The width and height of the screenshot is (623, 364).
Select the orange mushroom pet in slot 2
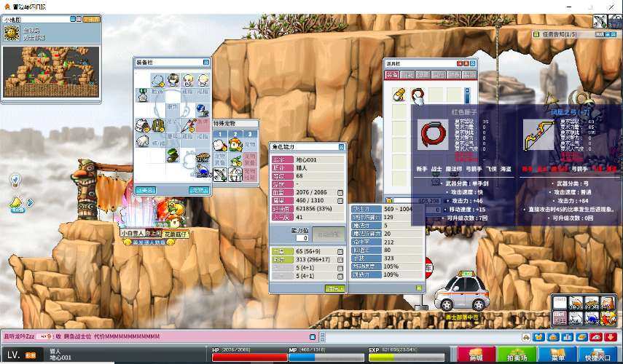(x=235, y=146)
